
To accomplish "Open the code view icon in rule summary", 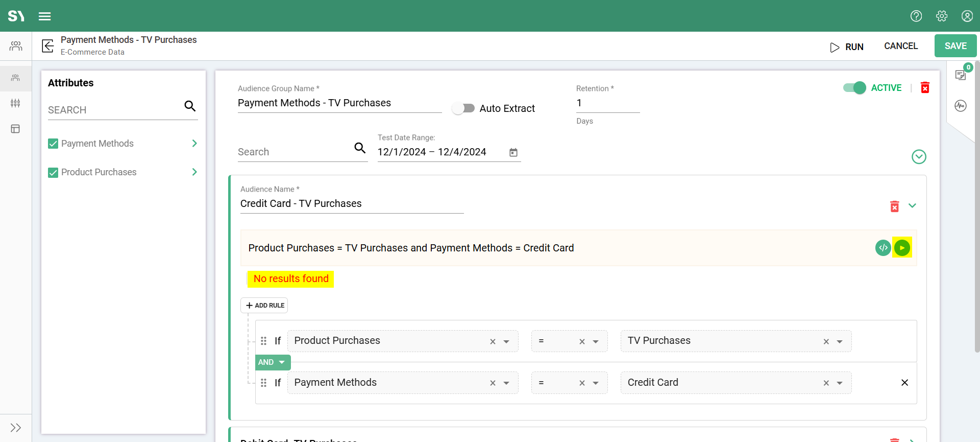I will click(883, 248).
